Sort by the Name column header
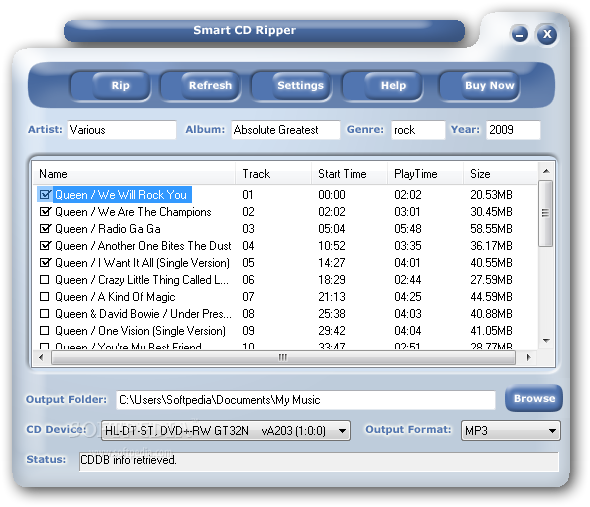Screen dimensions: 590x507 134,174
